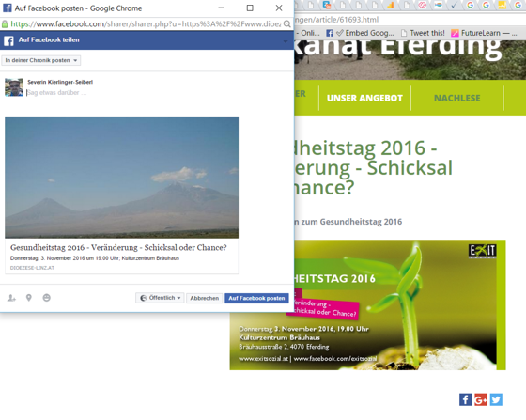Open the 'In deiner Chronik posten' dropdown
Viewport: 526px width, 420px height.
click(x=41, y=60)
